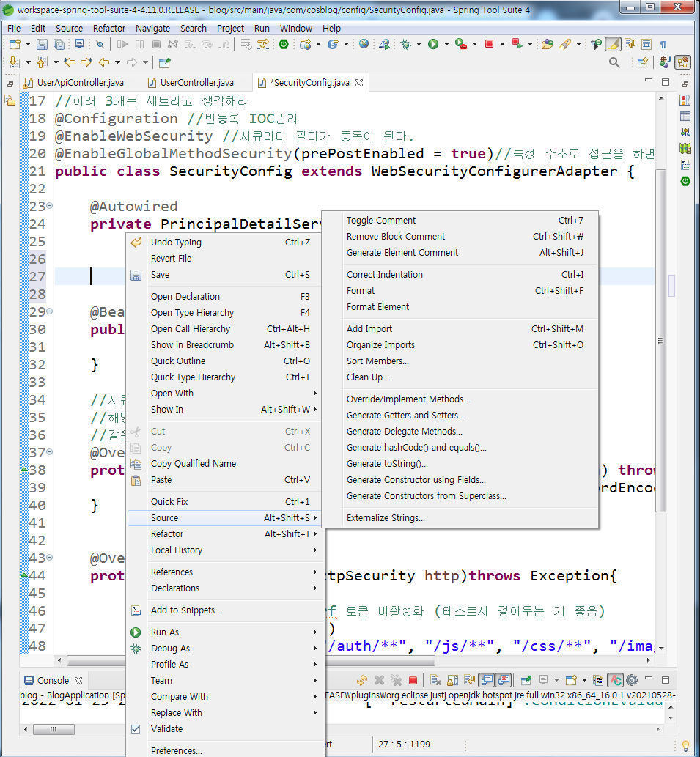Click the Save toolbar icon
This screenshot has width=700, height=757.
tap(42, 45)
